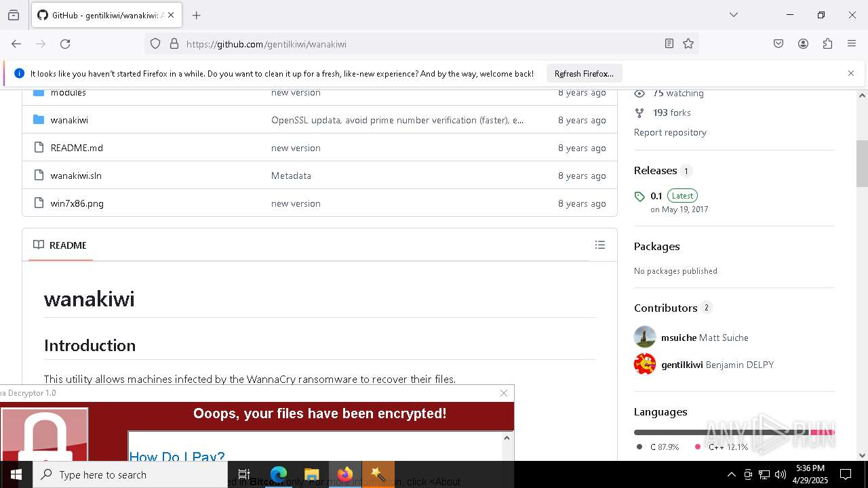Open a new browser tab

click(x=197, y=15)
